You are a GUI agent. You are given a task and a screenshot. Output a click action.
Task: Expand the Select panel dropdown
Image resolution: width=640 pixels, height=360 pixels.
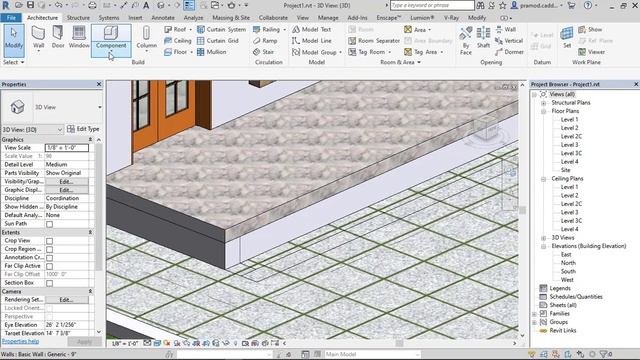click(x=14, y=62)
